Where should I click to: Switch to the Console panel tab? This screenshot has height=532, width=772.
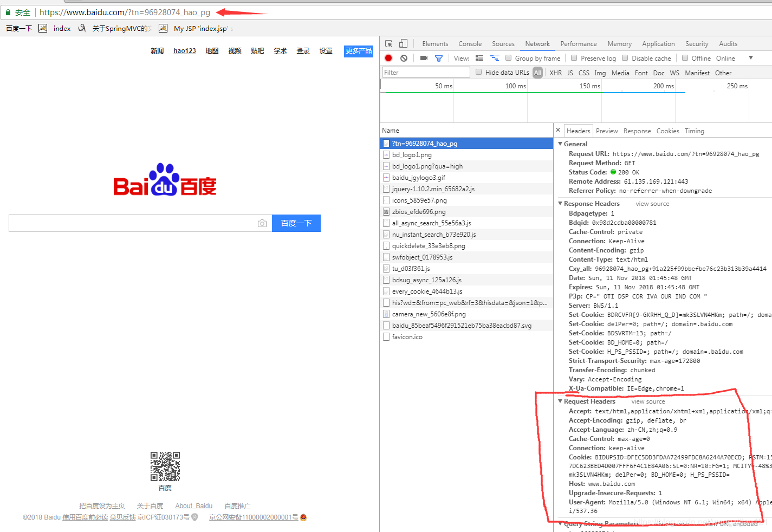click(470, 44)
